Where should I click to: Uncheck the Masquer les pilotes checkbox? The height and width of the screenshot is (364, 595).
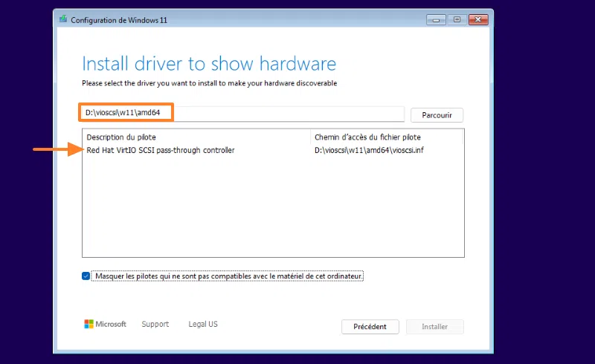pos(86,276)
